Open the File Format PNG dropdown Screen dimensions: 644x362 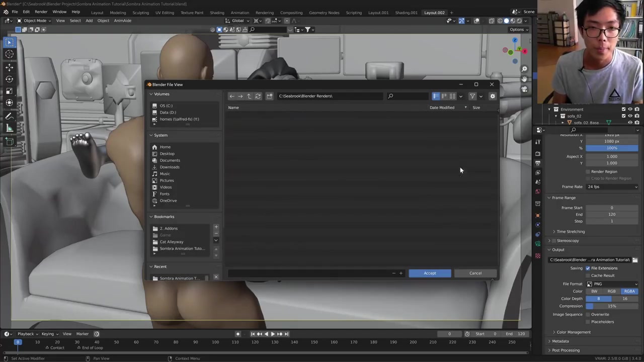pos(612,284)
